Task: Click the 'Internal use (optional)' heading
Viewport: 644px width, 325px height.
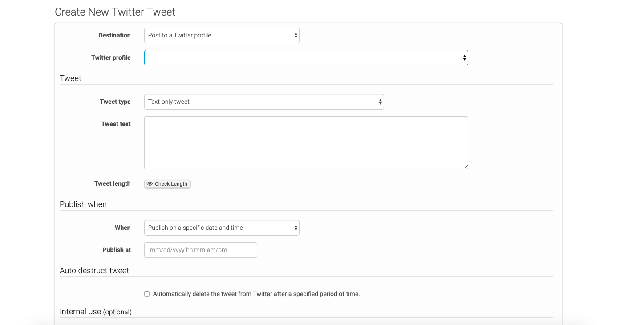Action: click(x=96, y=312)
